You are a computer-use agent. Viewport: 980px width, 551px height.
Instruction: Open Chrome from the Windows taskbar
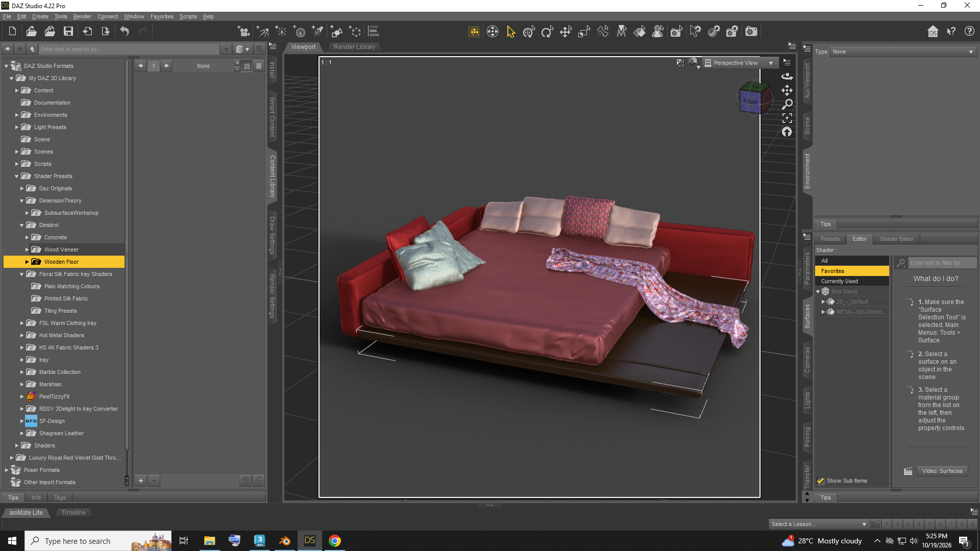335,541
